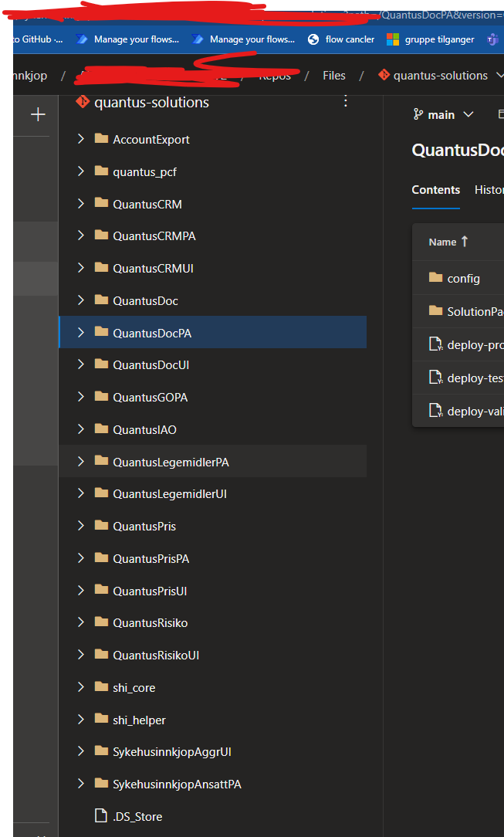Open the main branch selector dropdown
Screen dimensions: 504x837
(443, 114)
